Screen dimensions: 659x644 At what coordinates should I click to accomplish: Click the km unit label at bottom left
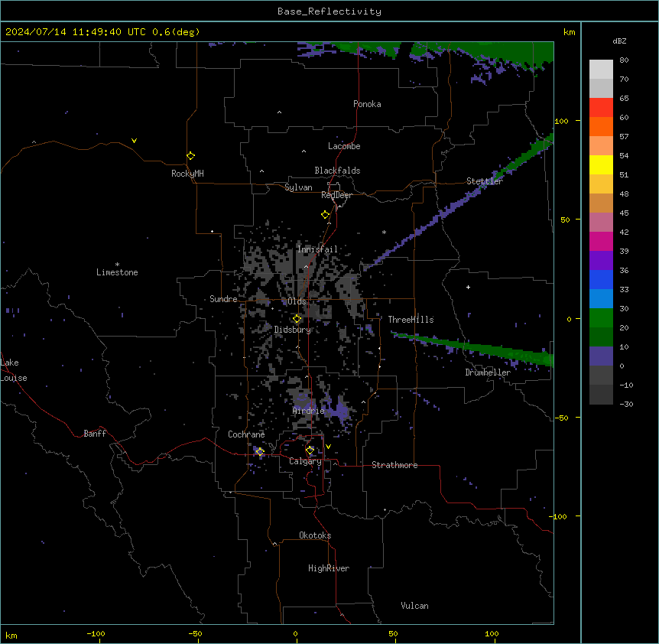tap(11, 635)
